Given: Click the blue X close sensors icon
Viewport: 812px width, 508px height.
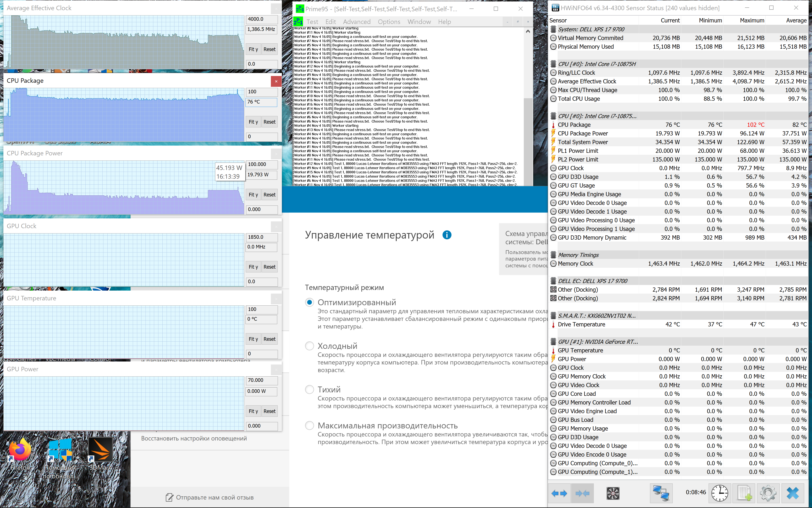Looking at the screenshot, I should [793, 493].
